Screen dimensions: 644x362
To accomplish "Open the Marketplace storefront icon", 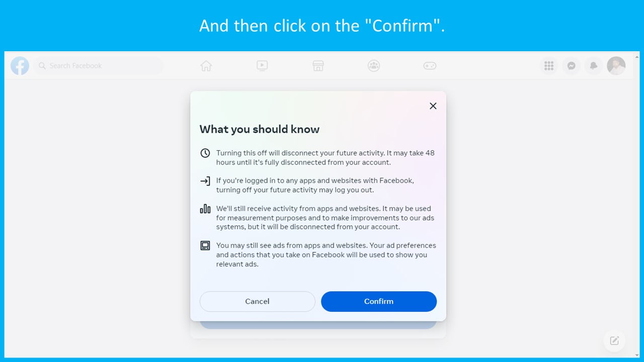I will click(x=318, y=66).
